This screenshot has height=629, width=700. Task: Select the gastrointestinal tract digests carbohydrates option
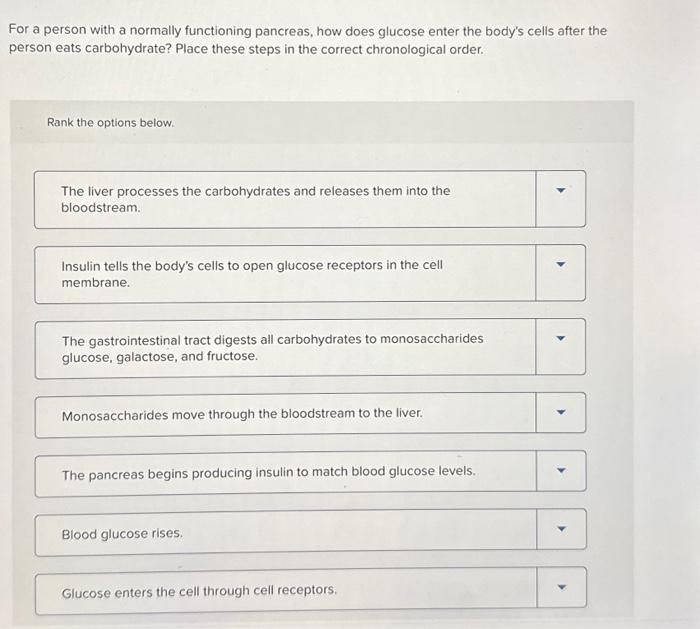point(285,348)
